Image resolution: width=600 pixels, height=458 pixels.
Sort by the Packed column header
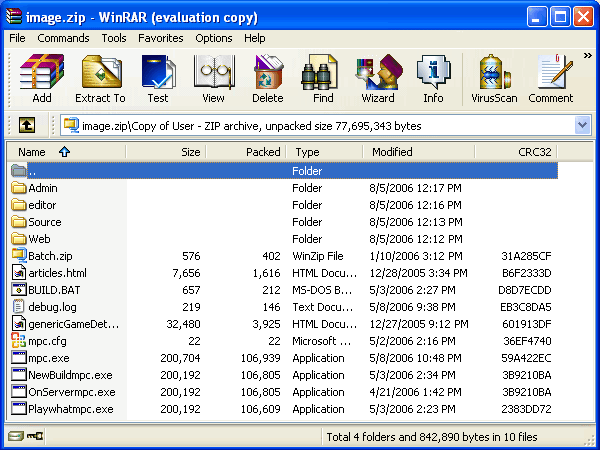click(x=246, y=152)
